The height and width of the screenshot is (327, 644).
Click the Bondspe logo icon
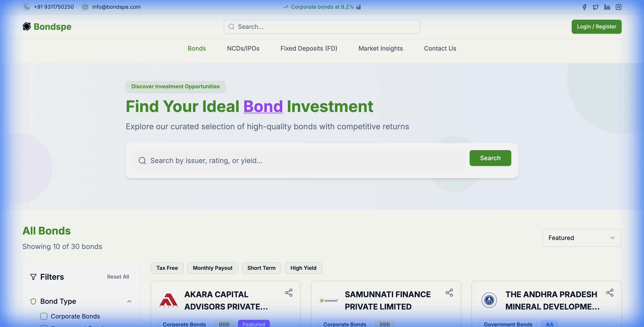[x=27, y=26]
